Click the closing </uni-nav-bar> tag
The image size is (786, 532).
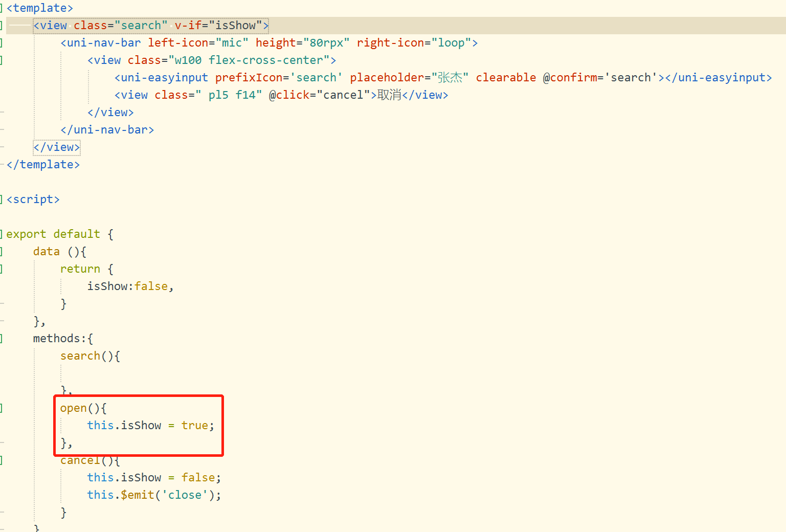click(x=107, y=130)
